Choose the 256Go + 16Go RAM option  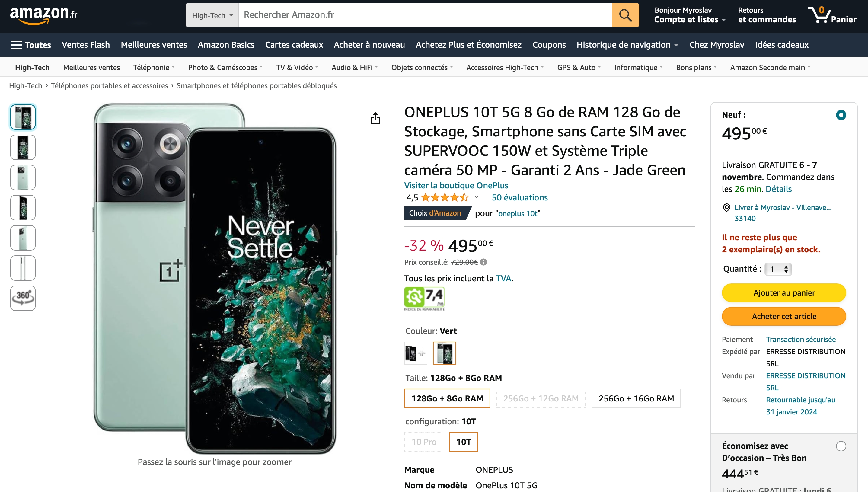(636, 398)
